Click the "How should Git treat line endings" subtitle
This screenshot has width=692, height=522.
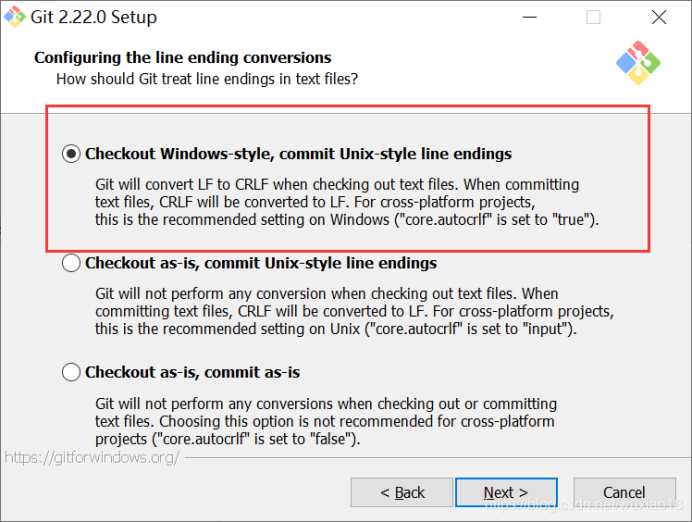point(207,78)
